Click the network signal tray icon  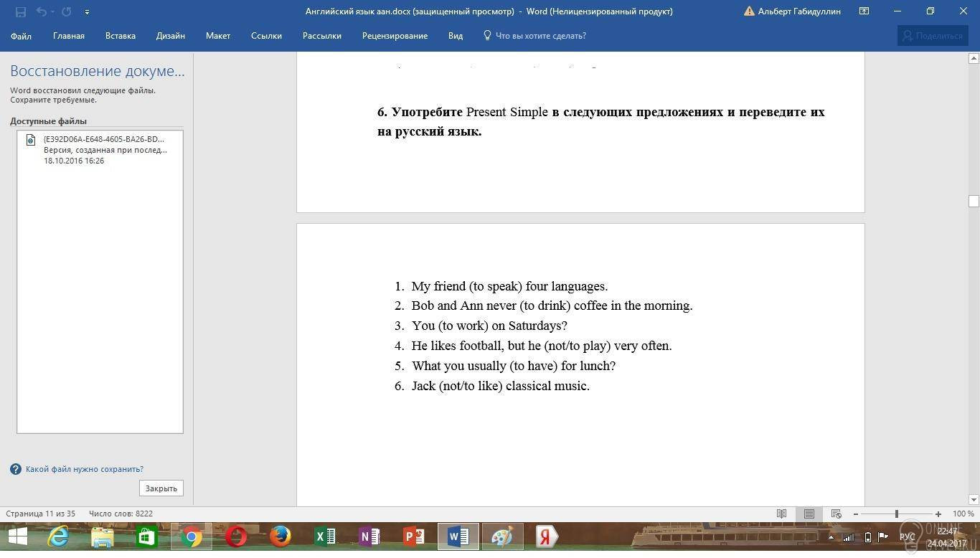pyautogui.click(x=849, y=537)
